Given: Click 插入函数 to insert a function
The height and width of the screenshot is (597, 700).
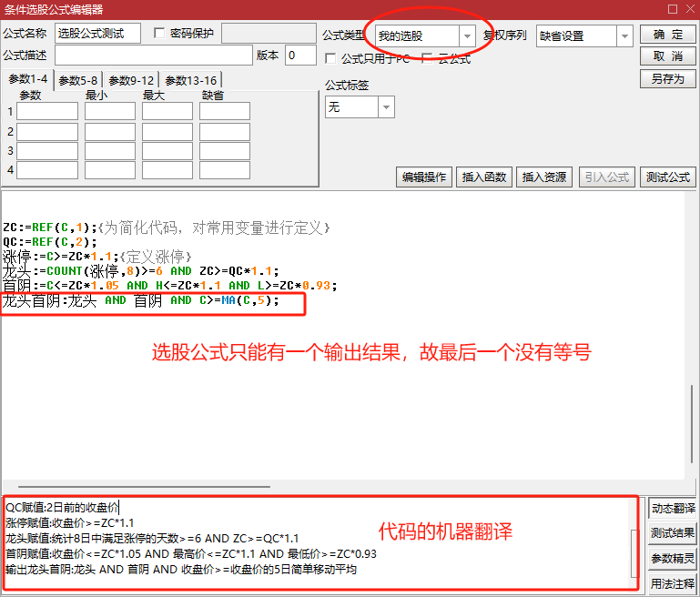Looking at the screenshot, I should 484,177.
